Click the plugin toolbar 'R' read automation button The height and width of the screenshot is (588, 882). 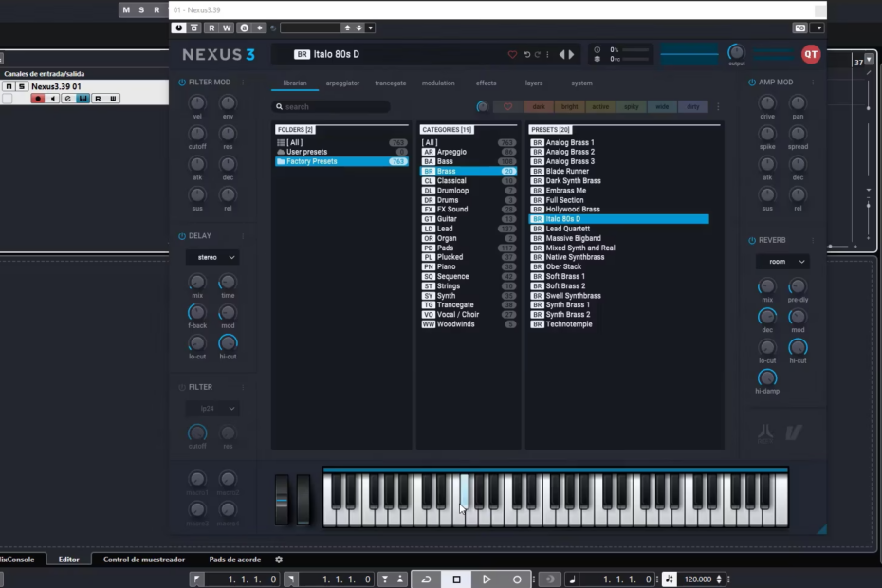pos(211,28)
